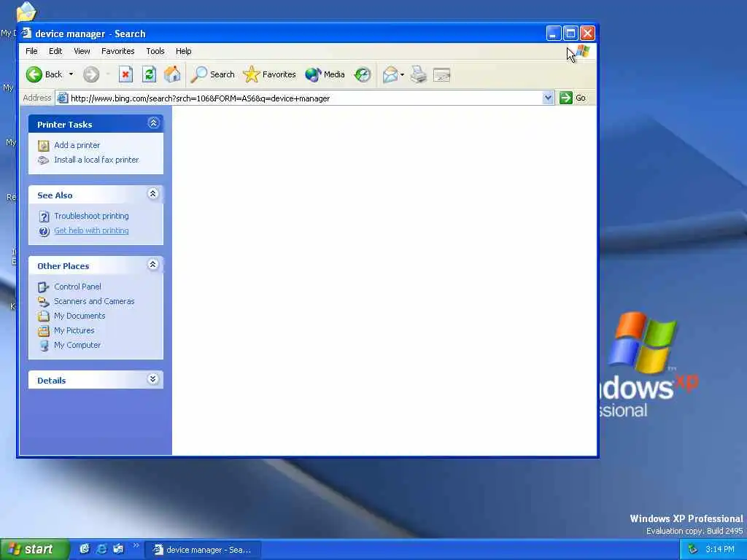Image resolution: width=747 pixels, height=560 pixels.
Task: Click the My Pictures folder icon
Action: (43, 331)
